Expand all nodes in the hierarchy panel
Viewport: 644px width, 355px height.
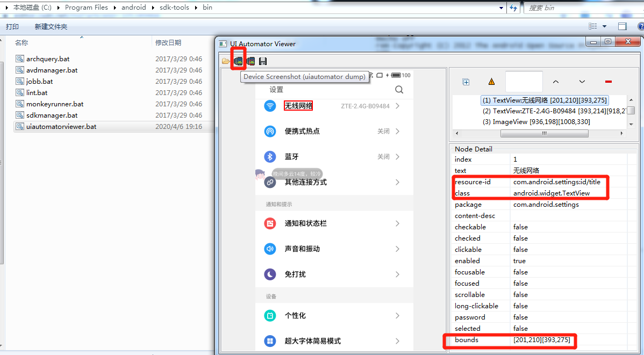click(466, 82)
